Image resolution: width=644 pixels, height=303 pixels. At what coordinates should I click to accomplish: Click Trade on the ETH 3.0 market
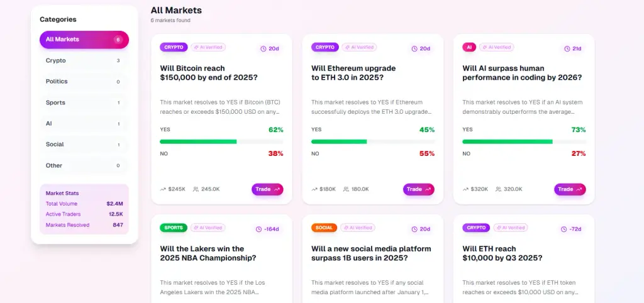coord(418,189)
